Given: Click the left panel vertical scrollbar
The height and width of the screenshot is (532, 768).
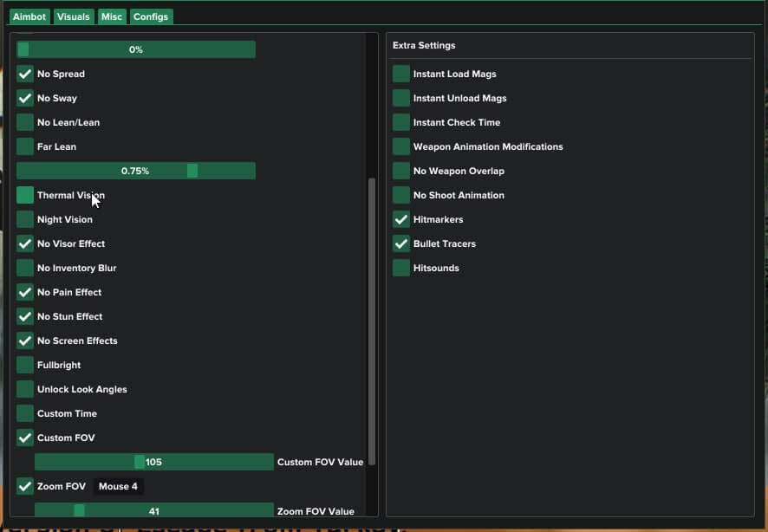Looking at the screenshot, I should [372, 321].
